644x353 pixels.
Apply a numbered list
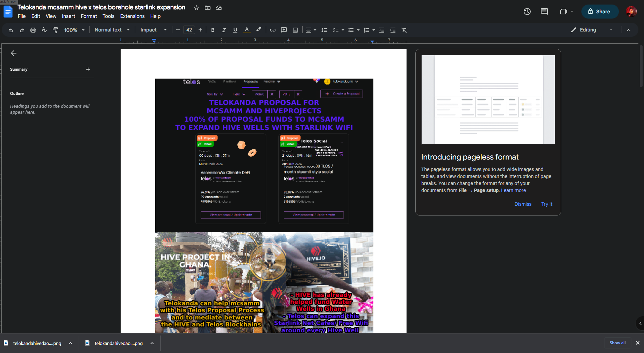(366, 30)
